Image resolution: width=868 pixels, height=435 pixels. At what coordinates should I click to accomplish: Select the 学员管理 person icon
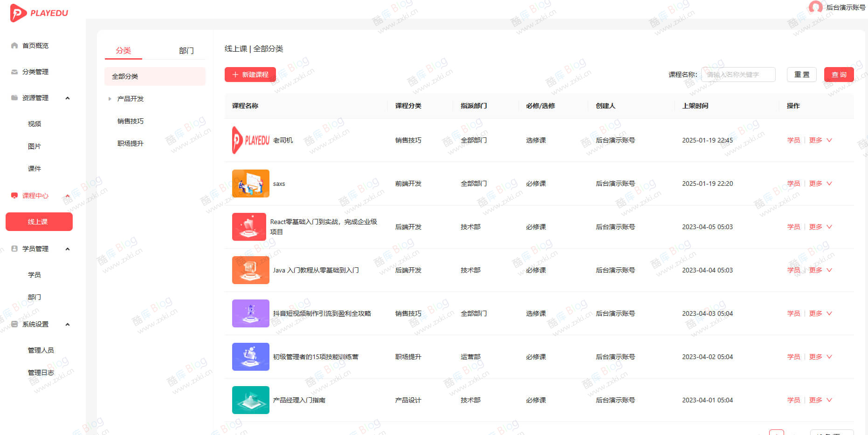[x=14, y=248]
